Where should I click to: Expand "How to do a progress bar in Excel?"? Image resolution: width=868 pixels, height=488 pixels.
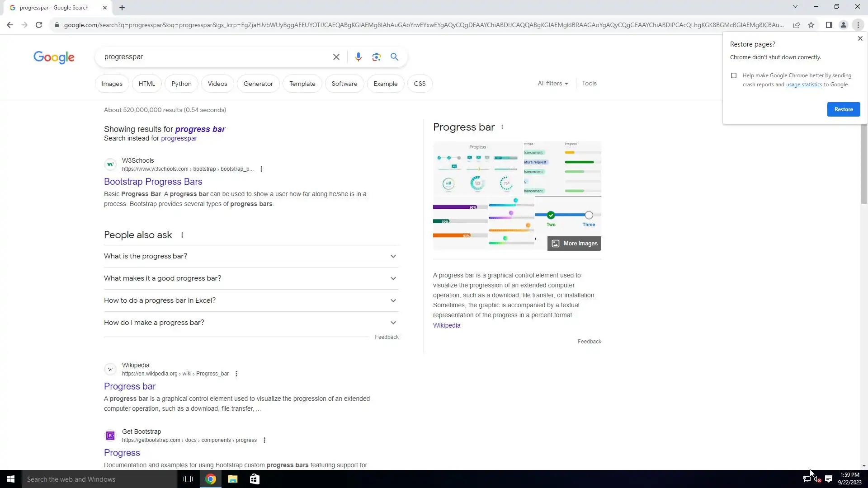click(251, 300)
